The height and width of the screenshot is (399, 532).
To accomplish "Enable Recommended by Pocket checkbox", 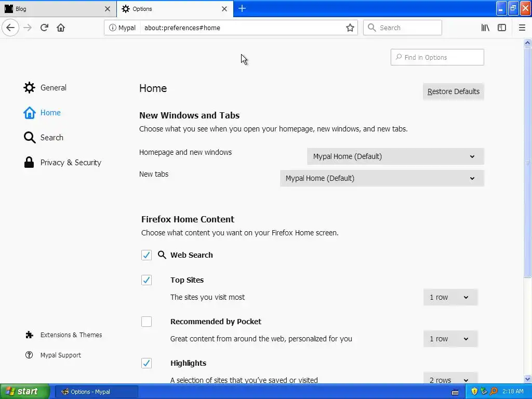I will point(146,322).
